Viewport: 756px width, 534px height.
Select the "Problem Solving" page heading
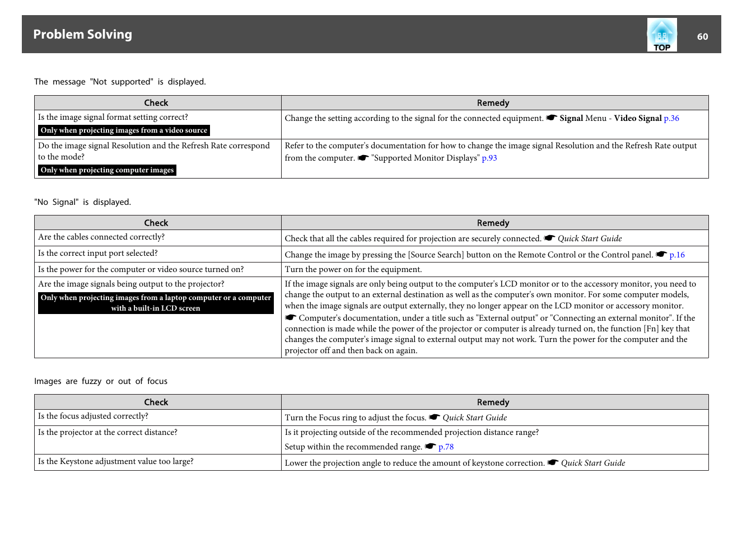point(82,34)
